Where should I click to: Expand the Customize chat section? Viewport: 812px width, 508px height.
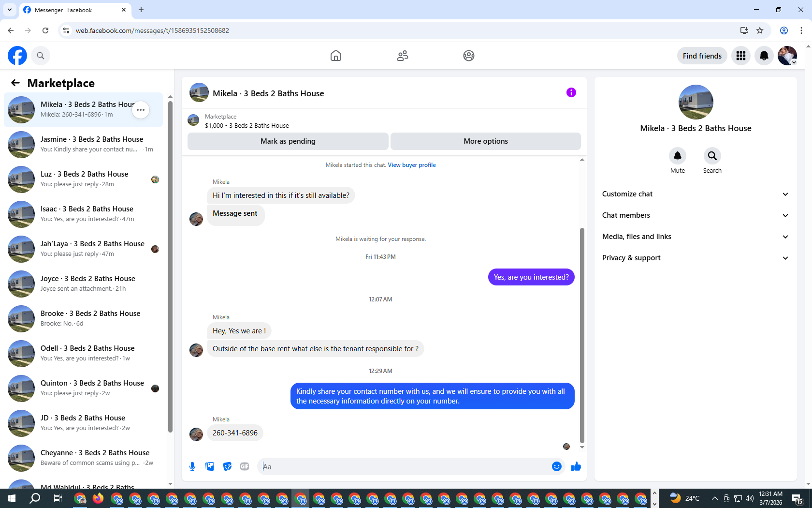[696, 194]
